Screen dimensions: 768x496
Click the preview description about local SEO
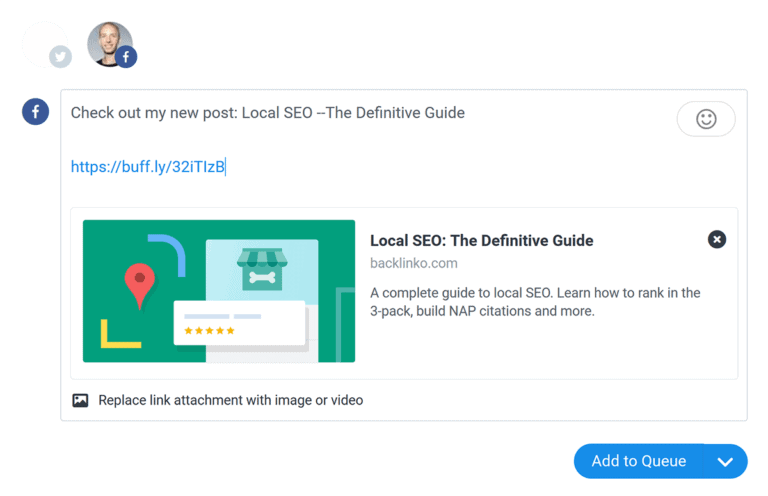point(534,301)
